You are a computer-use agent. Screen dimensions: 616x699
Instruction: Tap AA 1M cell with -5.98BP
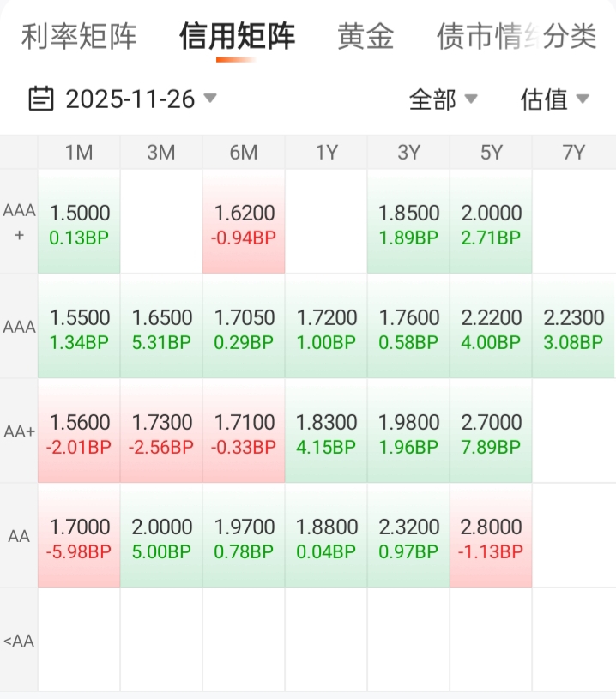(x=79, y=537)
